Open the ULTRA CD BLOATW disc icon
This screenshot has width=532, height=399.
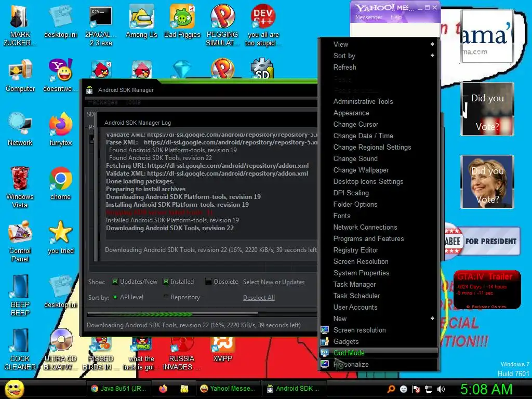60,350
